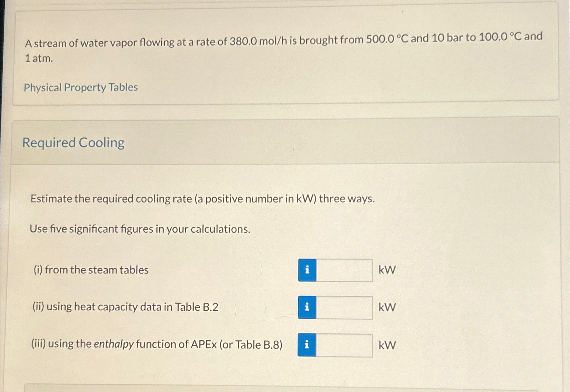Click the Table B.2 answer input field
Viewport: 570px width, 392px height.
pos(344,308)
